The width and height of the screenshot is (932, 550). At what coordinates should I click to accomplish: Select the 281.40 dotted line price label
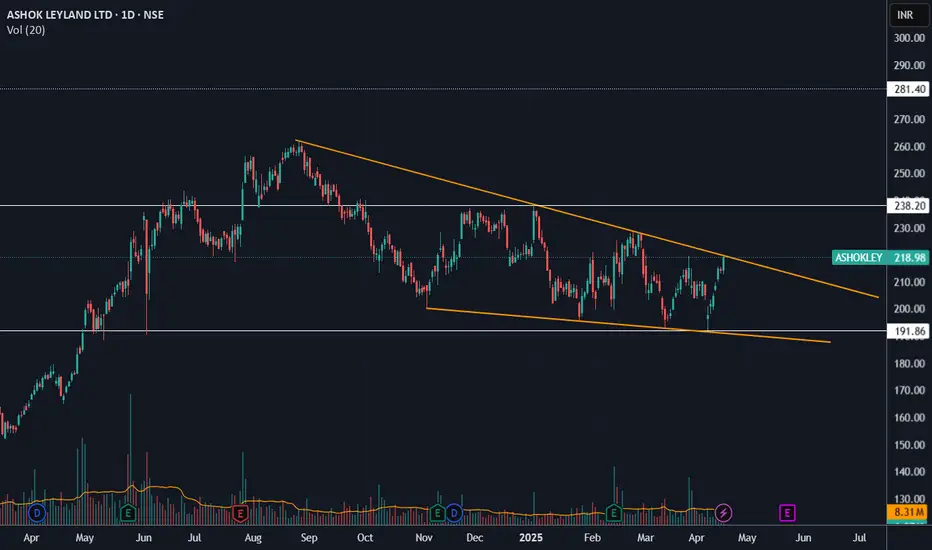point(909,89)
